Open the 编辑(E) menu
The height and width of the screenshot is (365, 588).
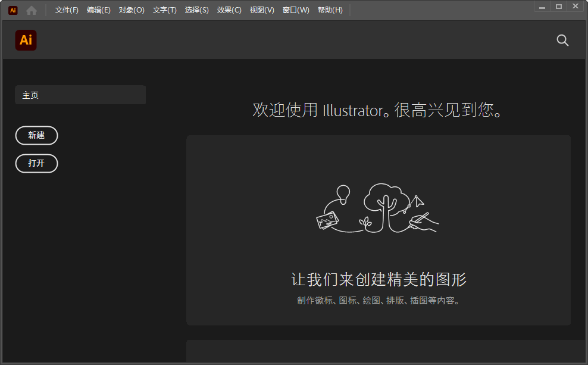[98, 10]
